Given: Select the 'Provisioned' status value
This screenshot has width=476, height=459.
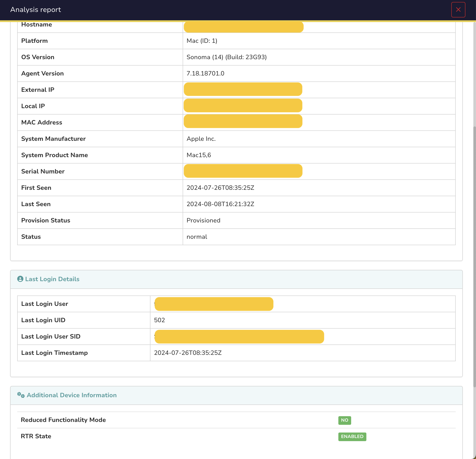Looking at the screenshot, I should [x=203, y=220].
